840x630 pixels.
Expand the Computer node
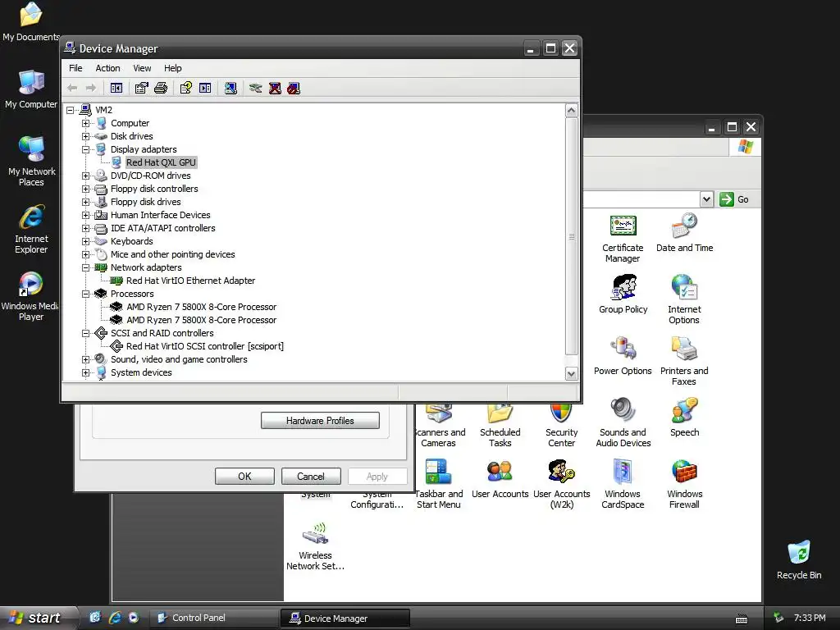coord(85,123)
